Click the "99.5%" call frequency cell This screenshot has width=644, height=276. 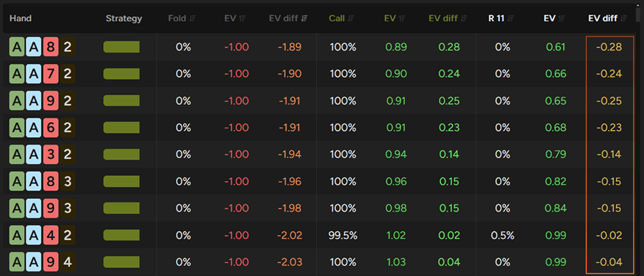point(343,236)
